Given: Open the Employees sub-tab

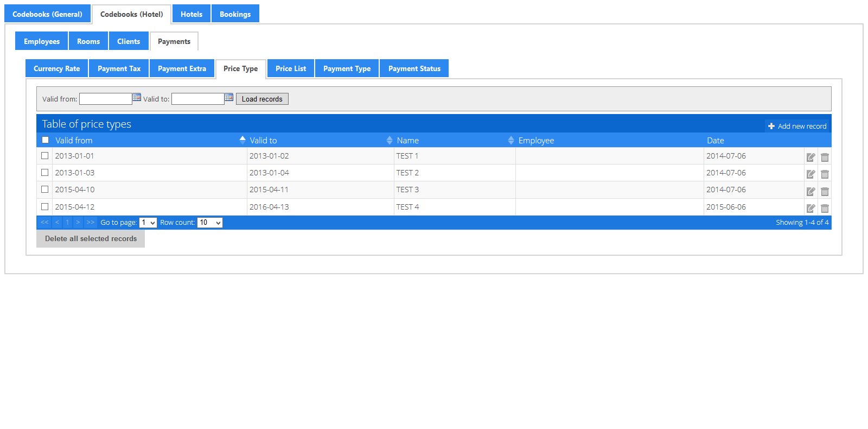Looking at the screenshot, I should pyautogui.click(x=42, y=41).
